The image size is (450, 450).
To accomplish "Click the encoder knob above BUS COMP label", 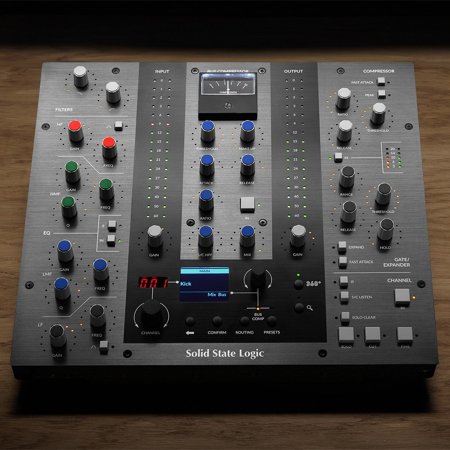I will [x=258, y=279].
